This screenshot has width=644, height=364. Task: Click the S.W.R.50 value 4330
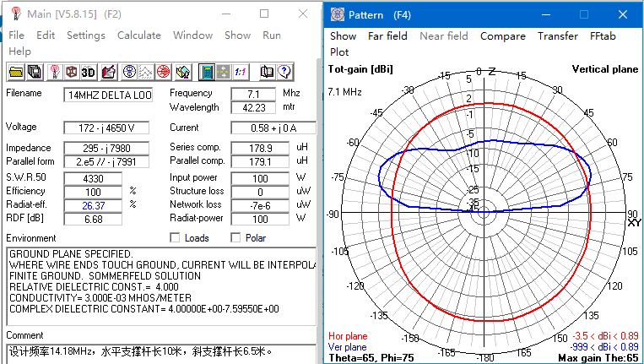[x=93, y=178]
